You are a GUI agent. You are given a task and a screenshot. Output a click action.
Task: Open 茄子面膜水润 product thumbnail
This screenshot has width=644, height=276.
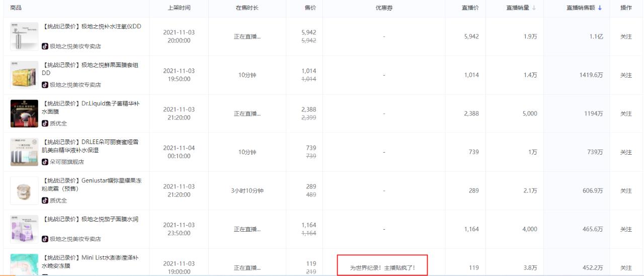(24, 229)
